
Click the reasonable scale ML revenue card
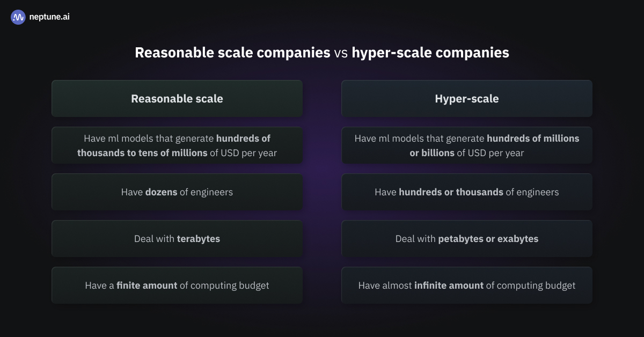[x=177, y=145]
